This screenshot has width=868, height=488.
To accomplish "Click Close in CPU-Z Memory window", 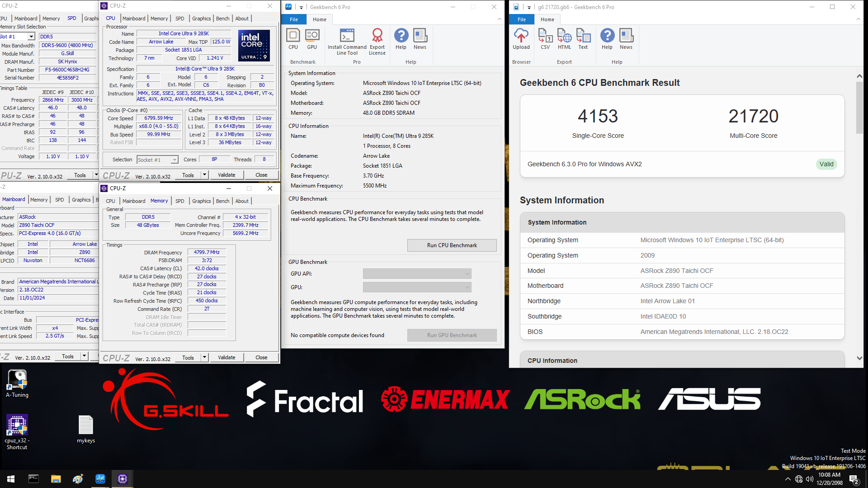I will [x=261, y=357].
